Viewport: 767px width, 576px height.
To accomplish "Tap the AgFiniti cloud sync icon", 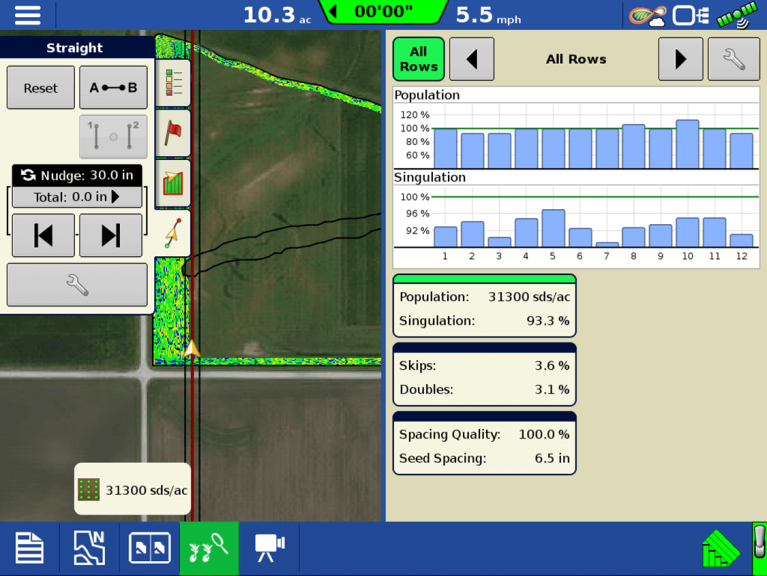I will 647,15.
